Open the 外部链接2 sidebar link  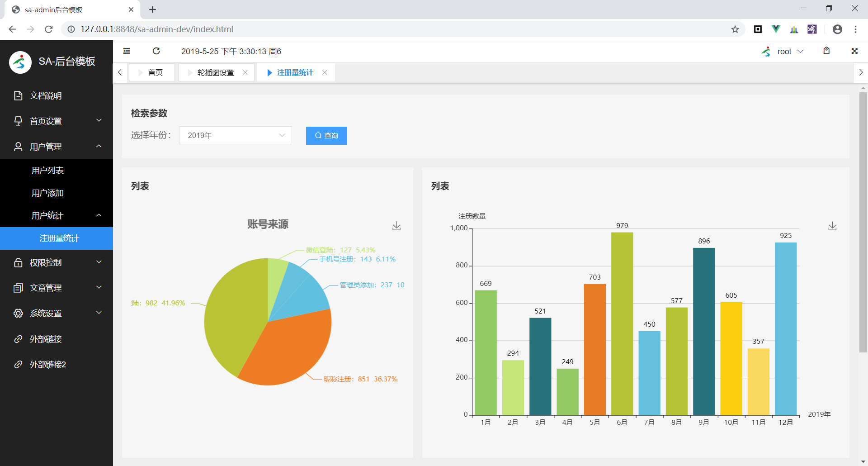click(x=57, y=364)
